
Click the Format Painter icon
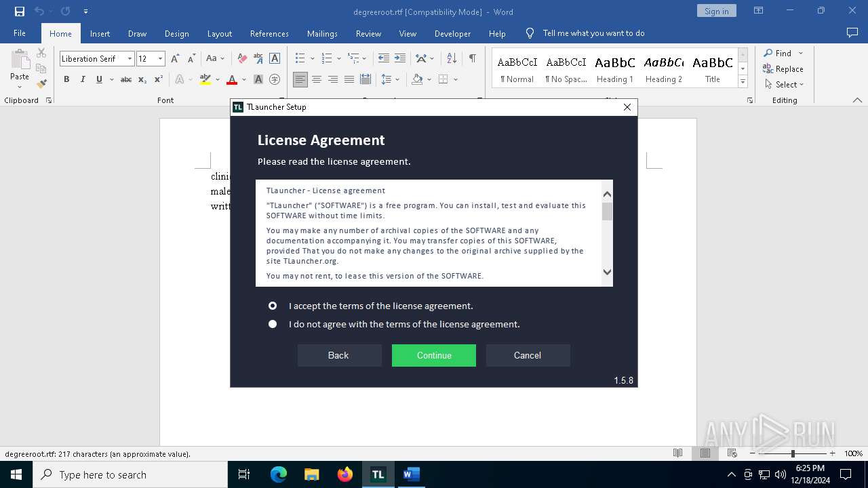41,84
